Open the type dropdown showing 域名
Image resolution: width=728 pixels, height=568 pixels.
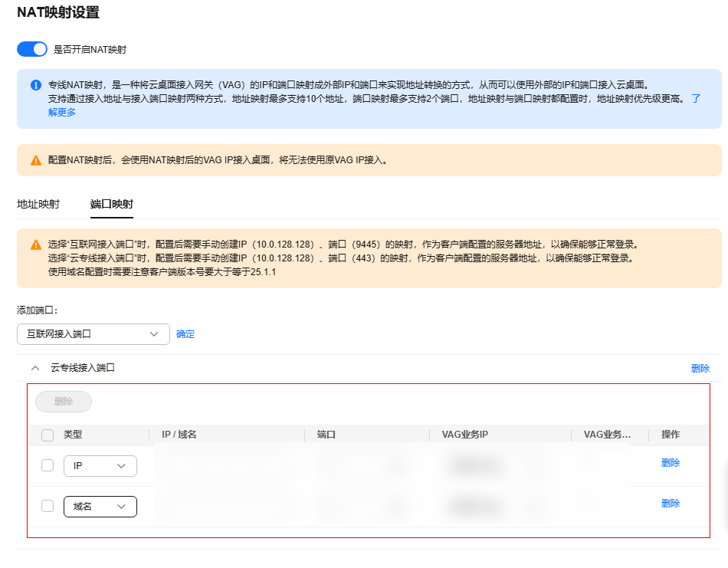point(100,507)
